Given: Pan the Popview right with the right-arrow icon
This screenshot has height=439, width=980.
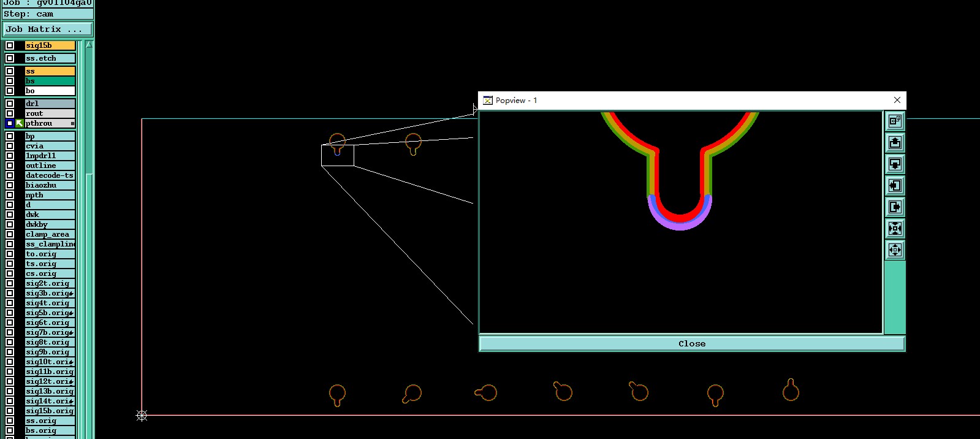Looking at the screenshot, I should click(895, 207).
